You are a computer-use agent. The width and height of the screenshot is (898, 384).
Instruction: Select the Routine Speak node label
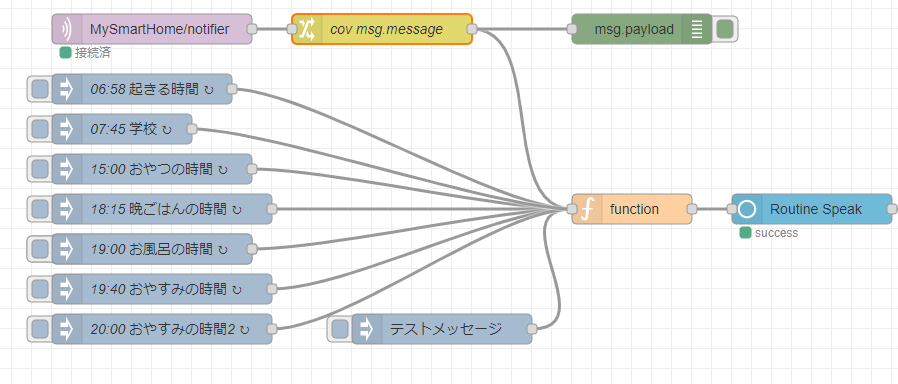tap(816, 209)
